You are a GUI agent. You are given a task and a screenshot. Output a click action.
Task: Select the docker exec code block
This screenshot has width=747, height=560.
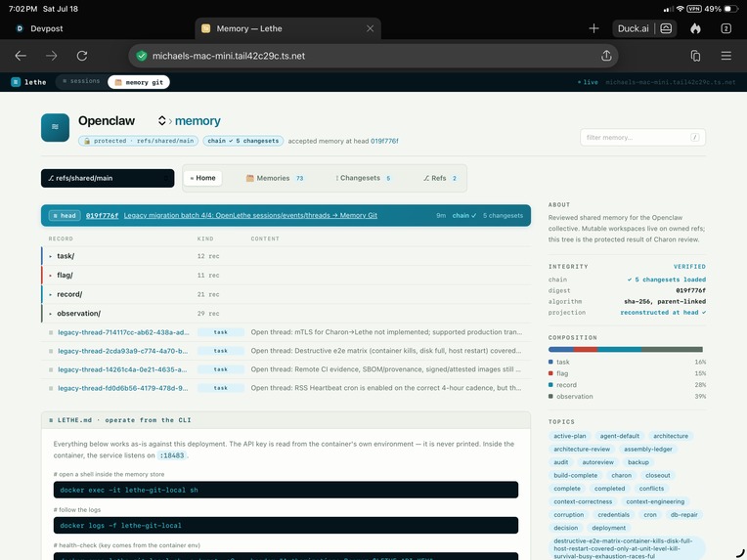pos(286,490)
